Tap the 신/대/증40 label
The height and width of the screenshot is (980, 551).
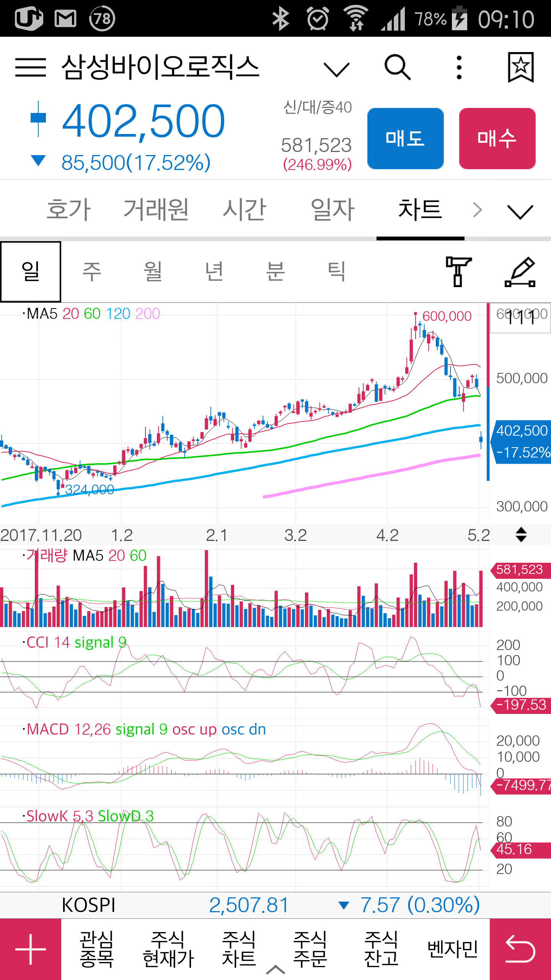(317, 107)
